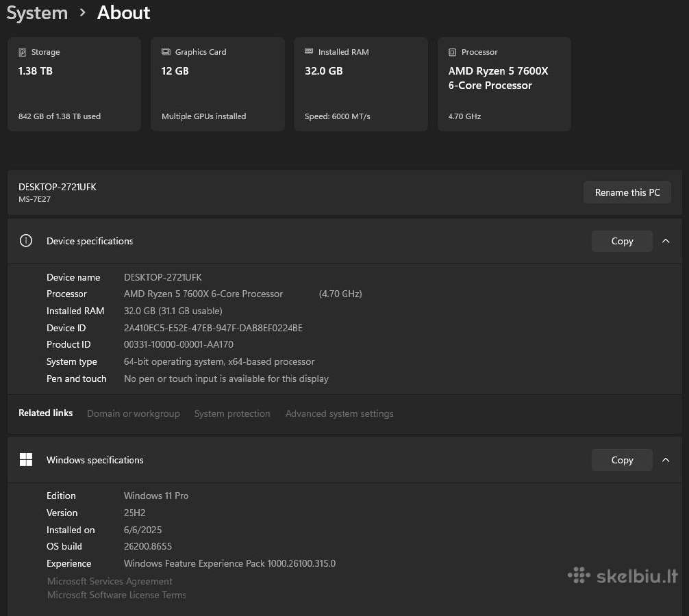Screen dimensions: 689x616
Task: Go back to System in breadcrumb
Action: 38,13
